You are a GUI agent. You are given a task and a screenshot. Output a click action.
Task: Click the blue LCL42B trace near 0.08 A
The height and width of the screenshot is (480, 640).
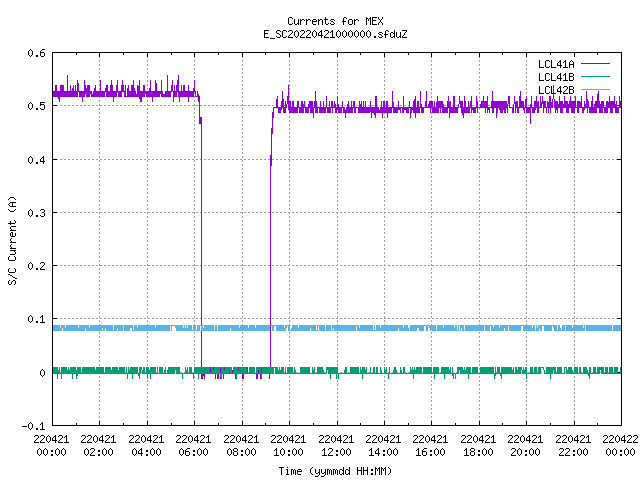(x=337, y=328)
